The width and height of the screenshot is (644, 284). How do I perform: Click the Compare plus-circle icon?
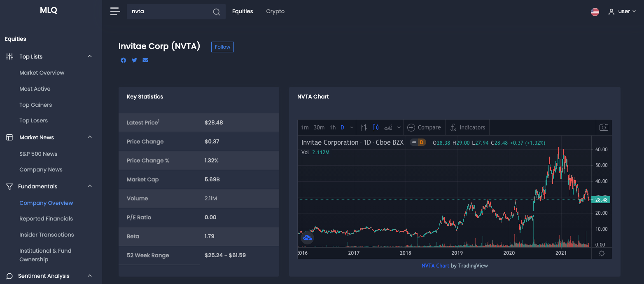pos(411,127)
